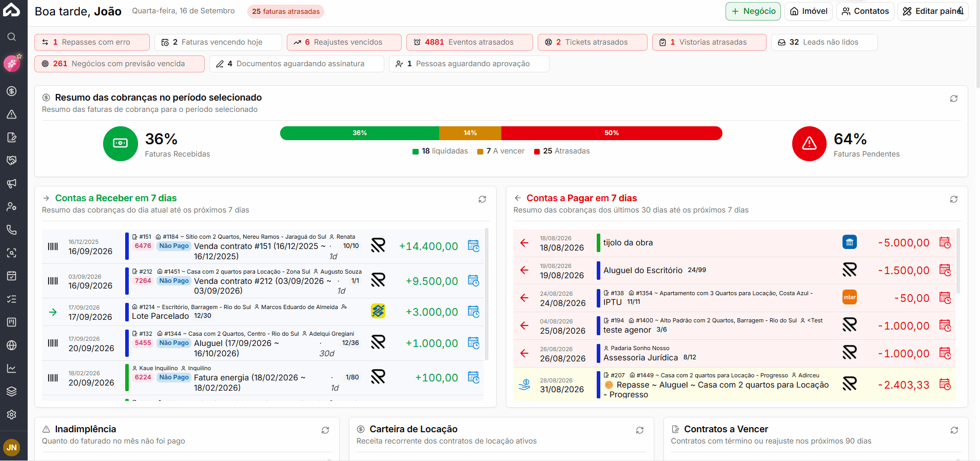Click the calendar icon on the +14.400,00 row

point(474,246)
